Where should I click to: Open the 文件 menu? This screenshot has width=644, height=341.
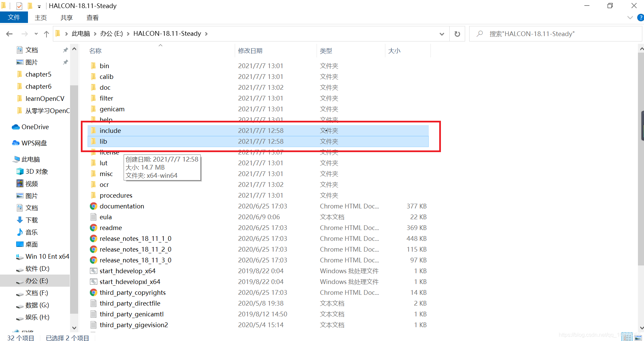tap(14, 17)
